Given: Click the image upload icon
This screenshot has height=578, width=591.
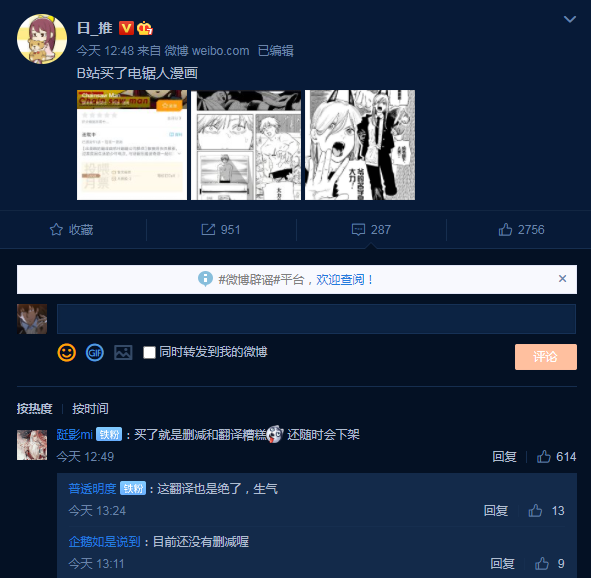Looking at the screenshot, I should [x=123, y=353].
